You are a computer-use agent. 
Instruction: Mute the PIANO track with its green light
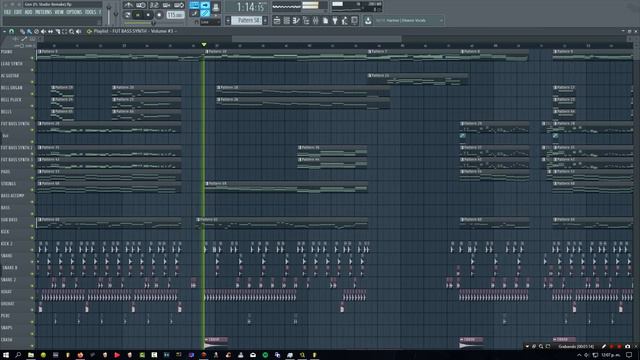pos(32,58)
